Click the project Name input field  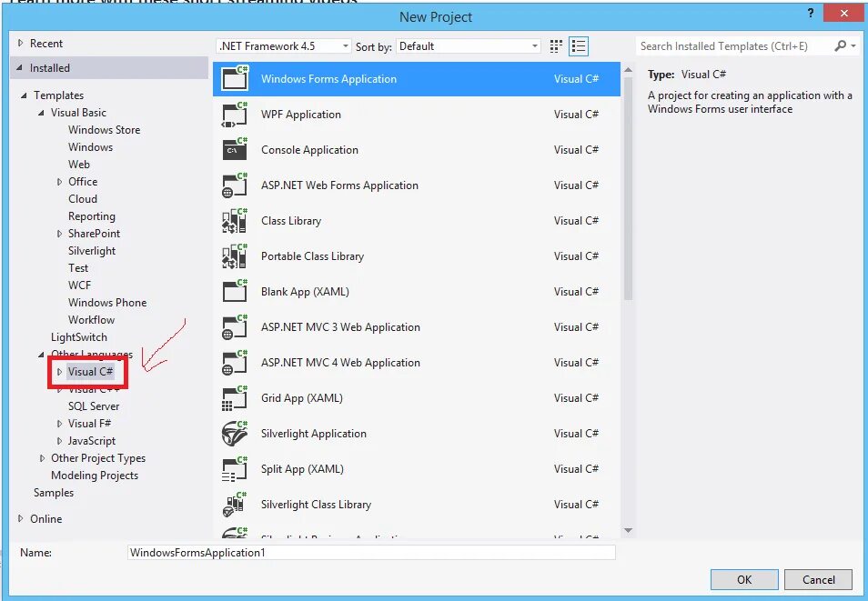coord(371,552)
